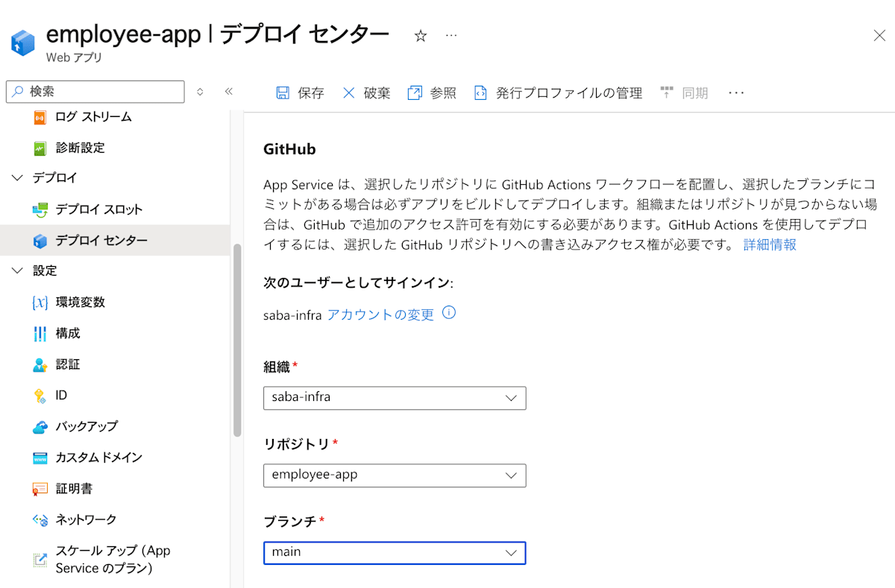Collapse the デプロイ section
The image size is (895, 588).
point(18,178)
